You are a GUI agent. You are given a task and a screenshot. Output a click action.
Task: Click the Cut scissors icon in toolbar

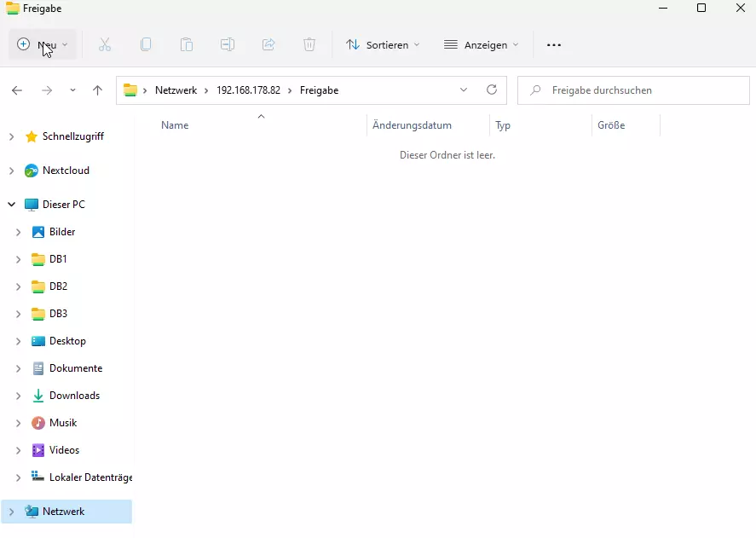105,44
